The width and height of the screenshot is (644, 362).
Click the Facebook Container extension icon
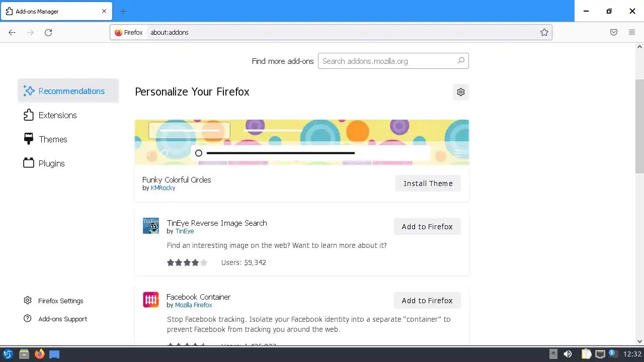point(151,300)
